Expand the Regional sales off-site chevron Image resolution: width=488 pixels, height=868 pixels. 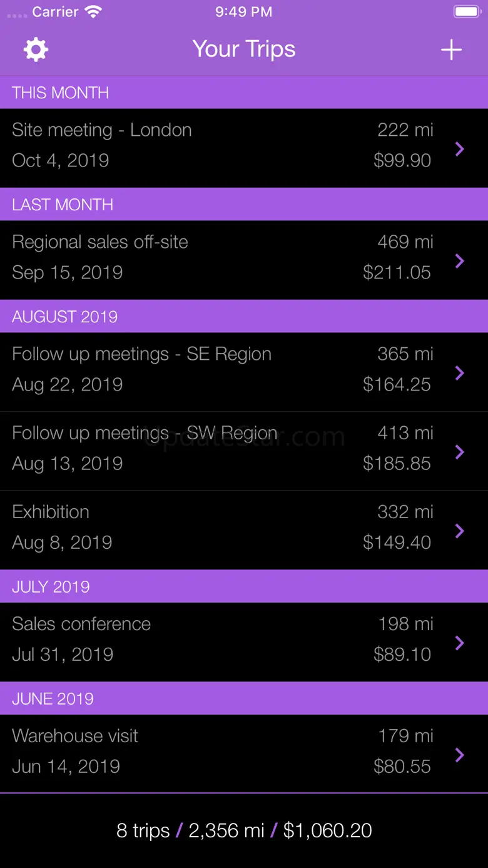click(460, 261)
